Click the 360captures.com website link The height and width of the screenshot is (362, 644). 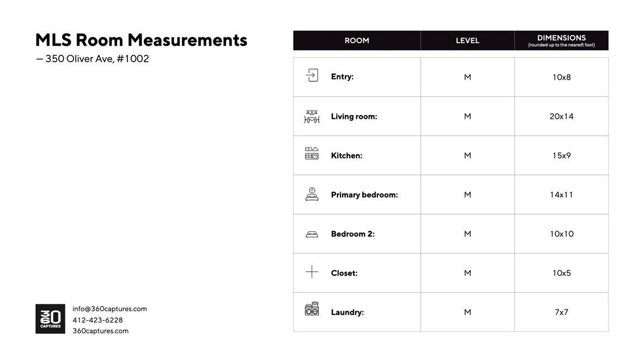coord(100,331)
